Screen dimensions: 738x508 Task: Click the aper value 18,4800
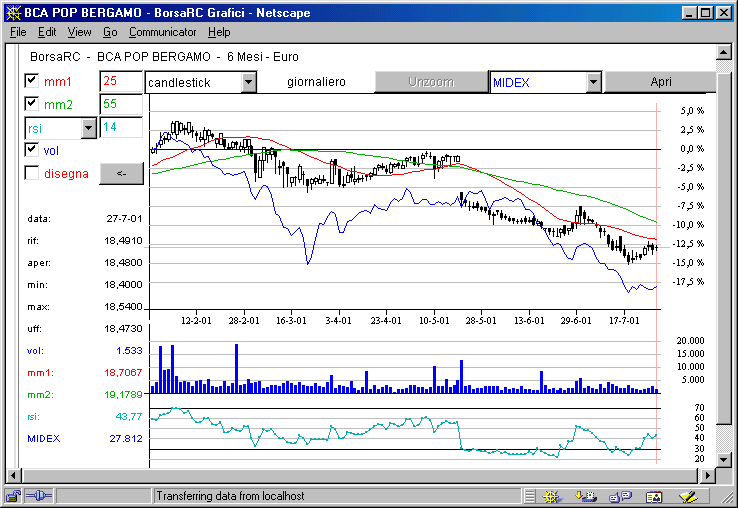click(x=123, y=263)
